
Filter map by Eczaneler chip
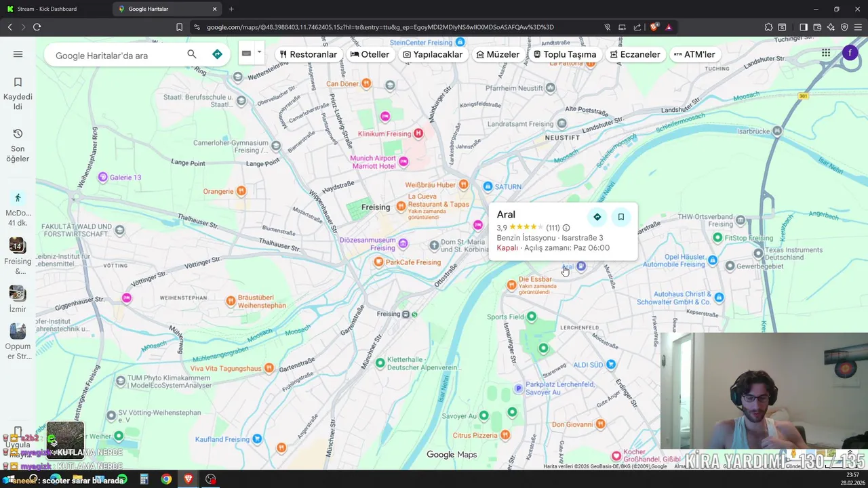pos(635,54)
